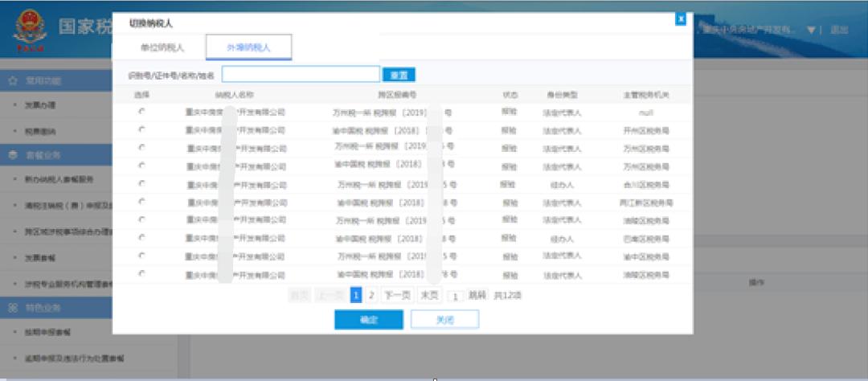Image resolution: width=868 pixels, height=381 pixels.
Task: Click the 关闭 button in dialog
Action: pos(444,319)
